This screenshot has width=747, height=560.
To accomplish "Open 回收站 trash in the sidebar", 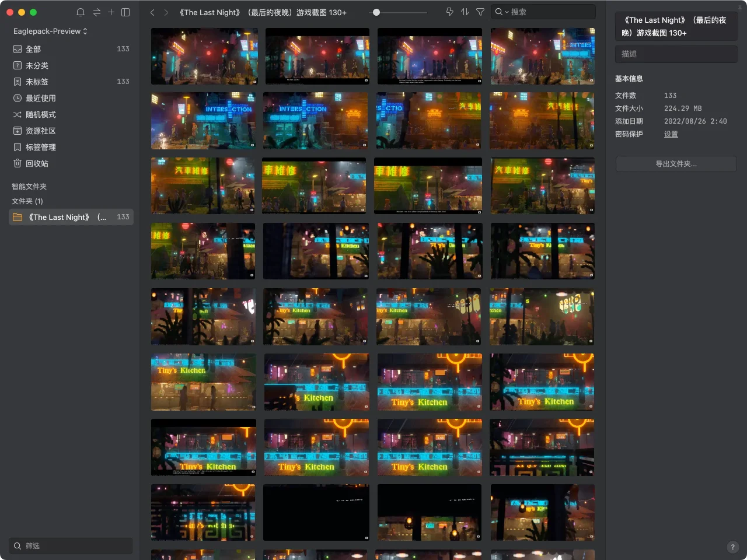I will pyautogui.click(x=71, y=163).
